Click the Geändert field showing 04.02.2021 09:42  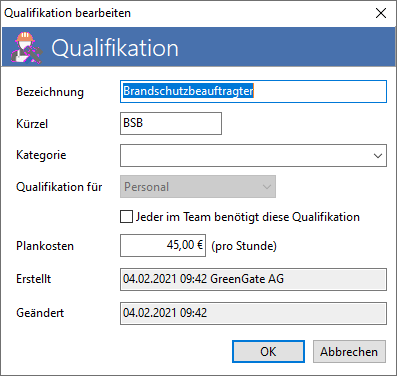click(x=253, y=313)
